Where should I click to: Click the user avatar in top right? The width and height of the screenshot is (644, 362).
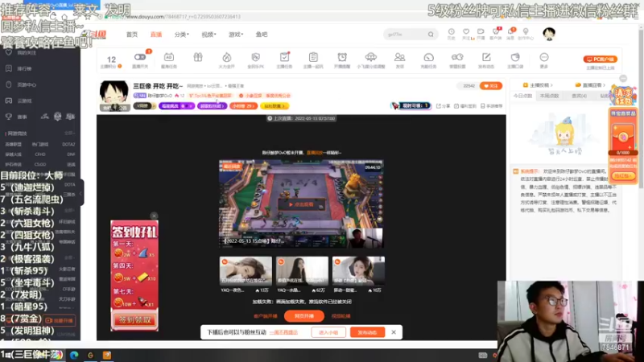coord(549,34)
